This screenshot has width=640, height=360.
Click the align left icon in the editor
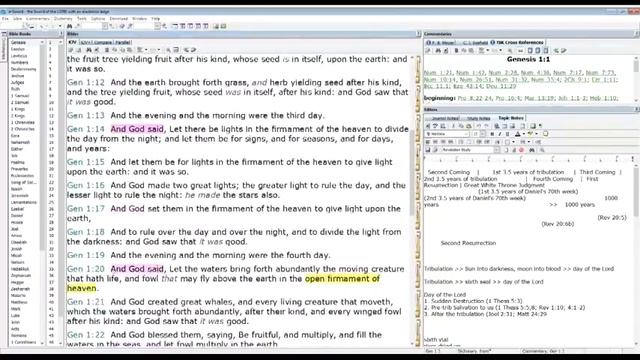[428, 142]
